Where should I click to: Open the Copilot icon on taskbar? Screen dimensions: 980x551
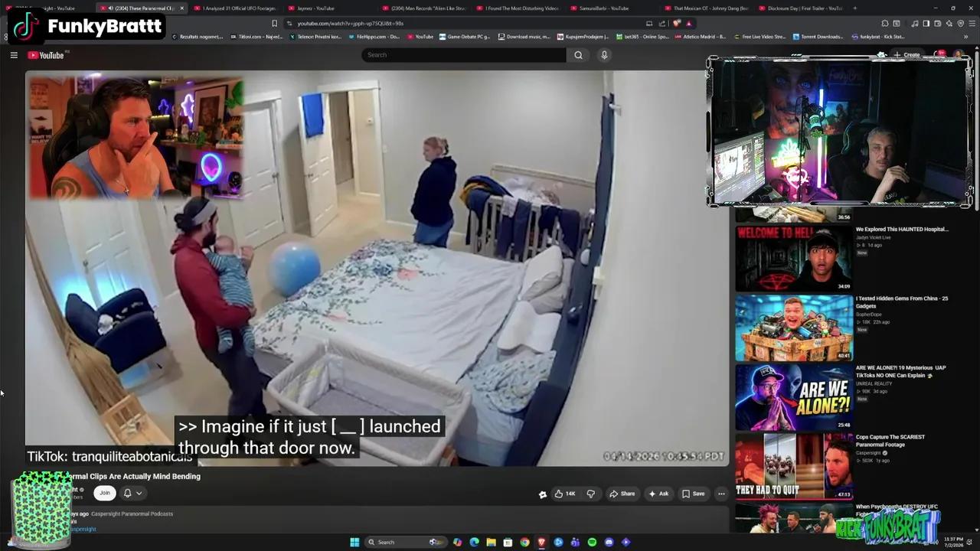[x=457, y=542]
